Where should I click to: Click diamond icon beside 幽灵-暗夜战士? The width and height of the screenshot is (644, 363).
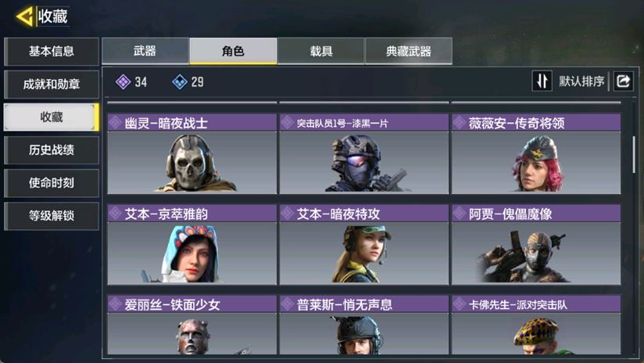coord(116,123)
